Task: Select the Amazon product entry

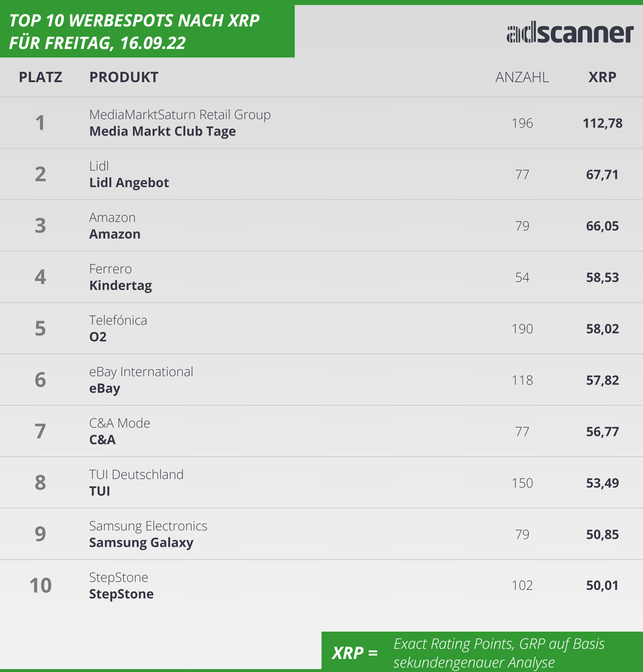Action: pyautogui.click(x=115, y=234)
